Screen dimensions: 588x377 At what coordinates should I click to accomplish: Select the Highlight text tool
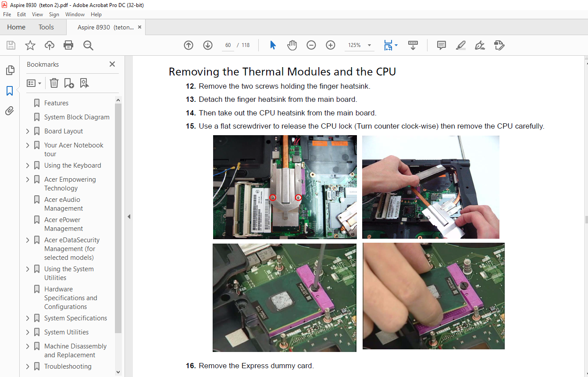[461, 45]
